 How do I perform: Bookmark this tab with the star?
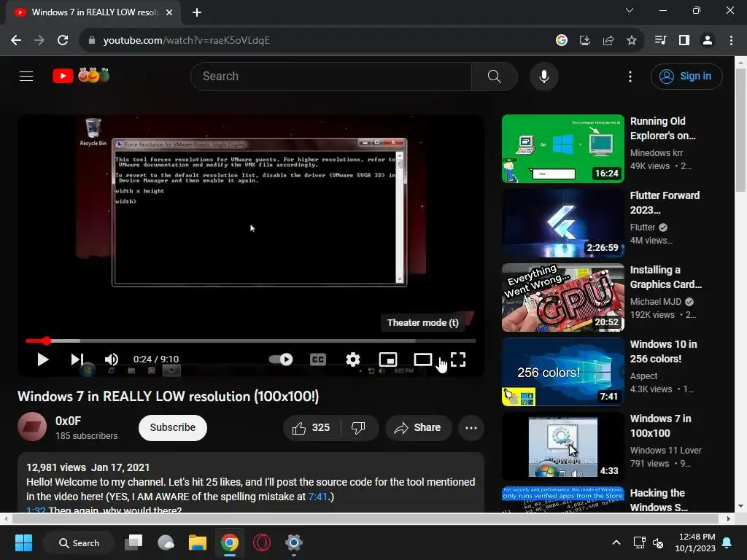pyautogui.click(x=631, y=41)
